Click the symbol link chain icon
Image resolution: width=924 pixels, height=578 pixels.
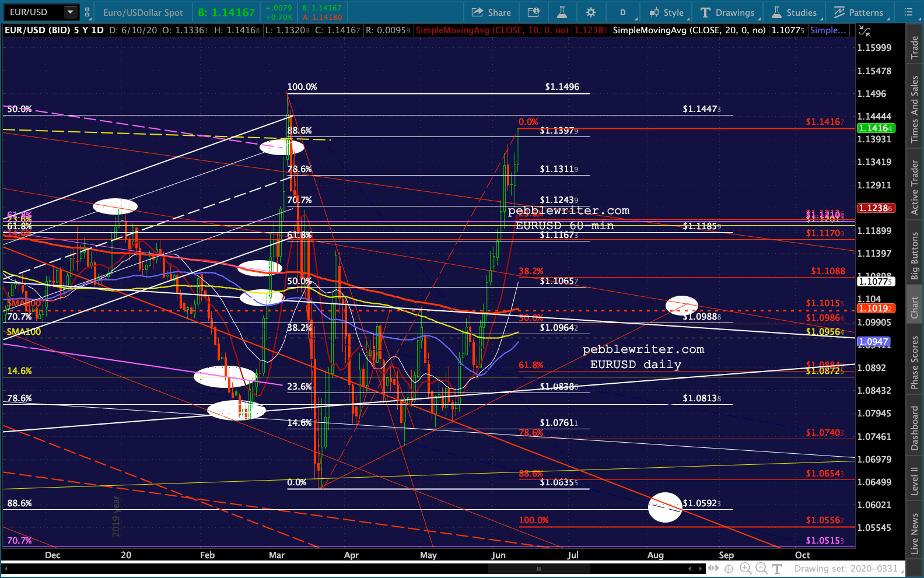(87, 12)
